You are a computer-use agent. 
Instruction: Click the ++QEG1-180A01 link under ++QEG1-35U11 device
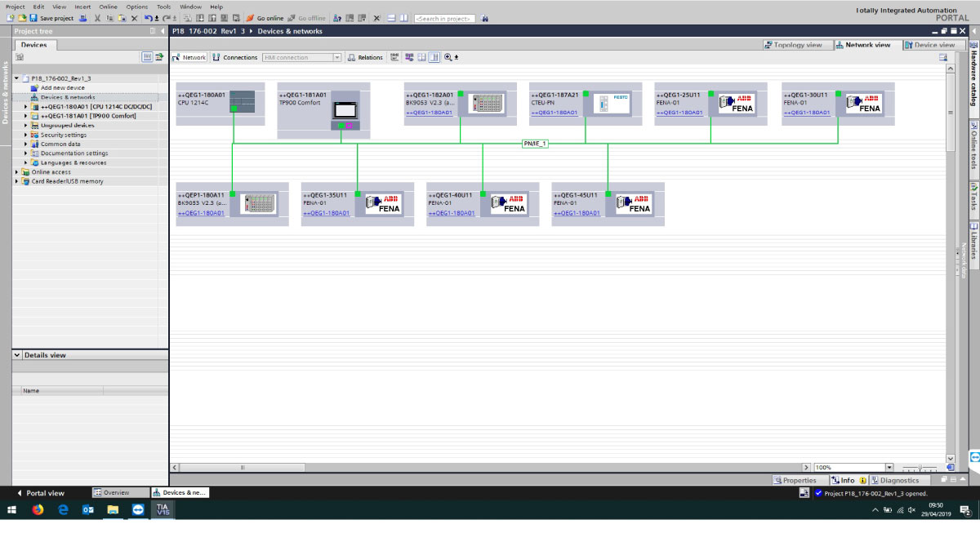tap(326, 213)
